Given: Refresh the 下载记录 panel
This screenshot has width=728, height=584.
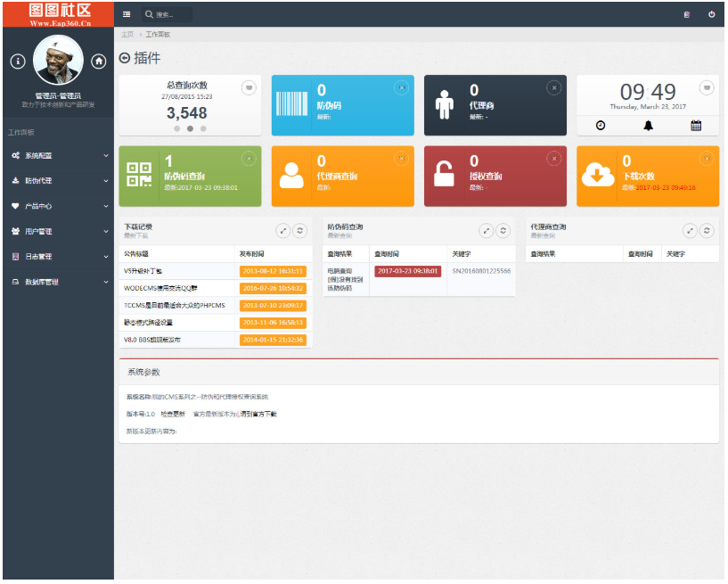Looking at the screenshot, I should pos(300,230).
